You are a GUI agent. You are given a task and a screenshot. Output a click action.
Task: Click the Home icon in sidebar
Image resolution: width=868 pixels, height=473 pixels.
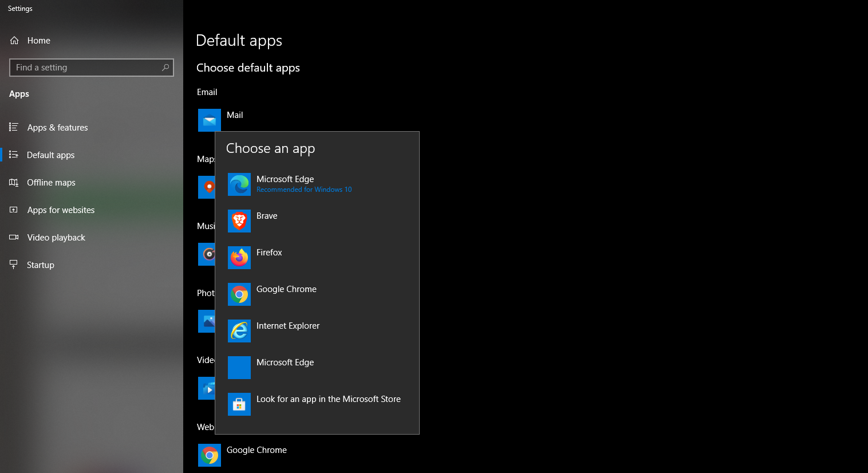(14, 41)
